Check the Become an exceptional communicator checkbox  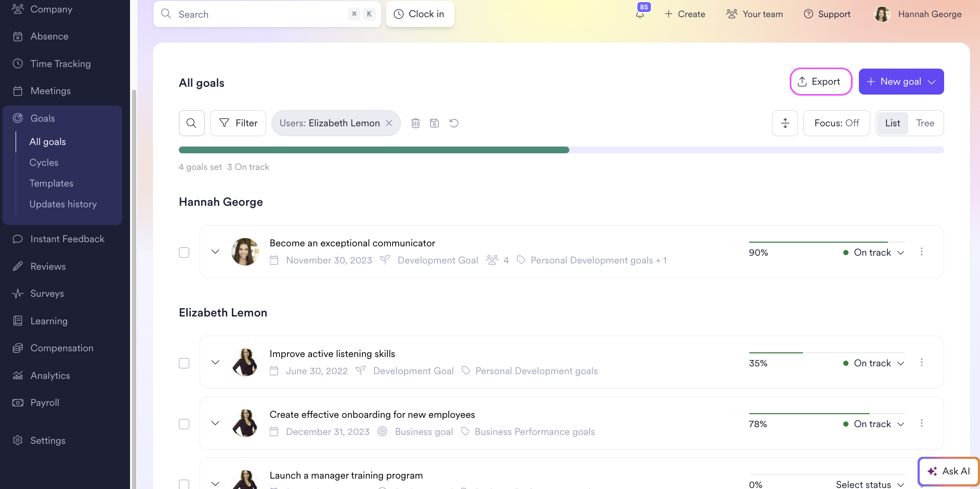pyautogui.click(x=184, y=253)
